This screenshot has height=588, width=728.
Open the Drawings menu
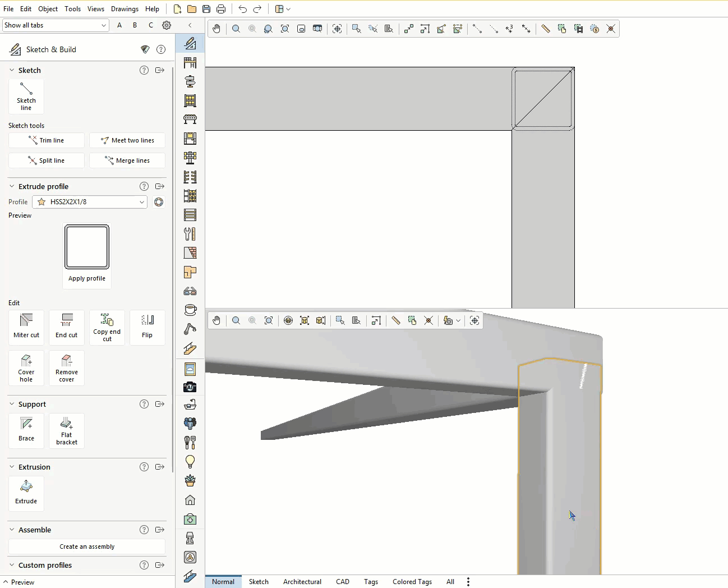(125, 9)
